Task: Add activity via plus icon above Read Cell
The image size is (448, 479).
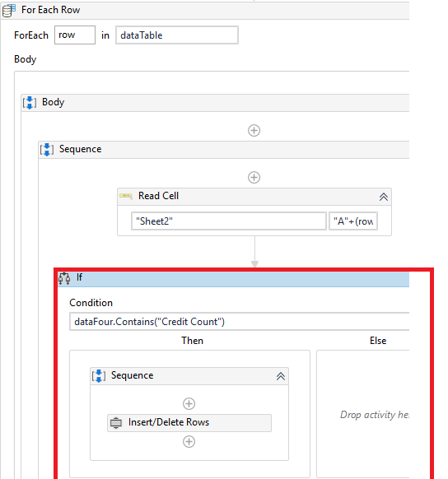Action: tap(254, 178)
